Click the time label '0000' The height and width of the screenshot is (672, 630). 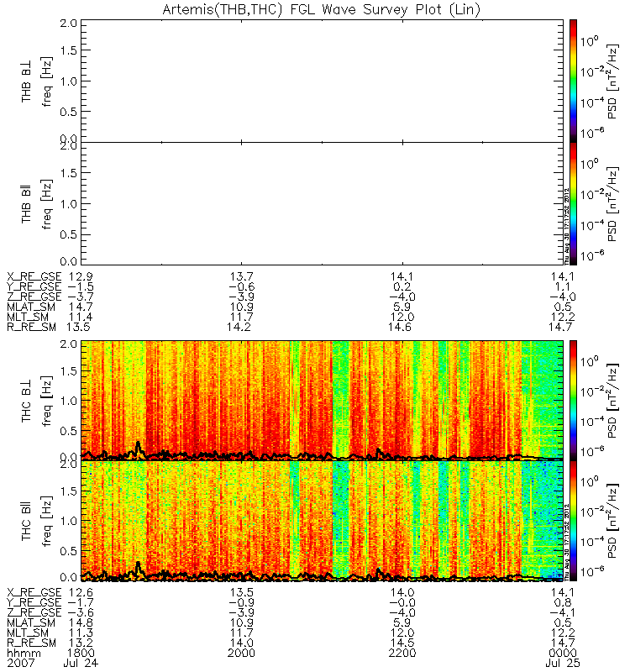(563, 654)
